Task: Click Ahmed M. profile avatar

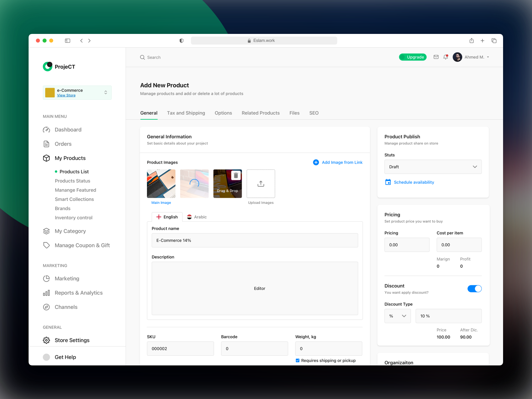Action: click(x=458, y=57)
